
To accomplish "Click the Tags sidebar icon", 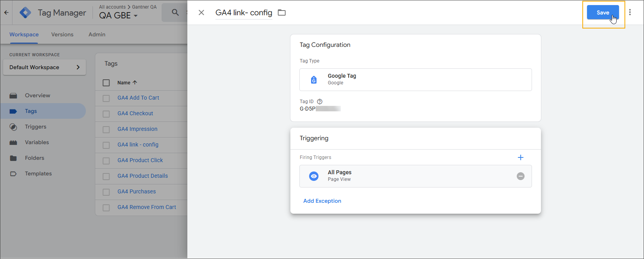I will point(13,111).
